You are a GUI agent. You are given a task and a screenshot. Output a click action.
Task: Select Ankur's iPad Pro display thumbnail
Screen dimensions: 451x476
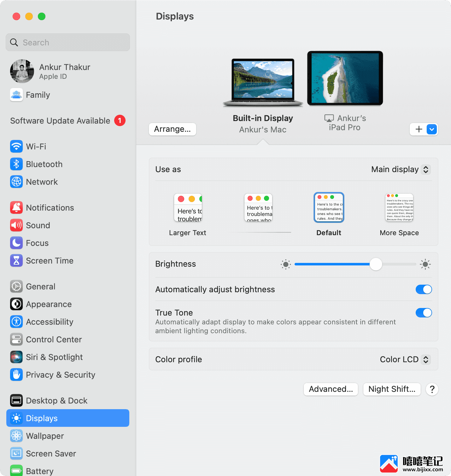tap(345, 78)
